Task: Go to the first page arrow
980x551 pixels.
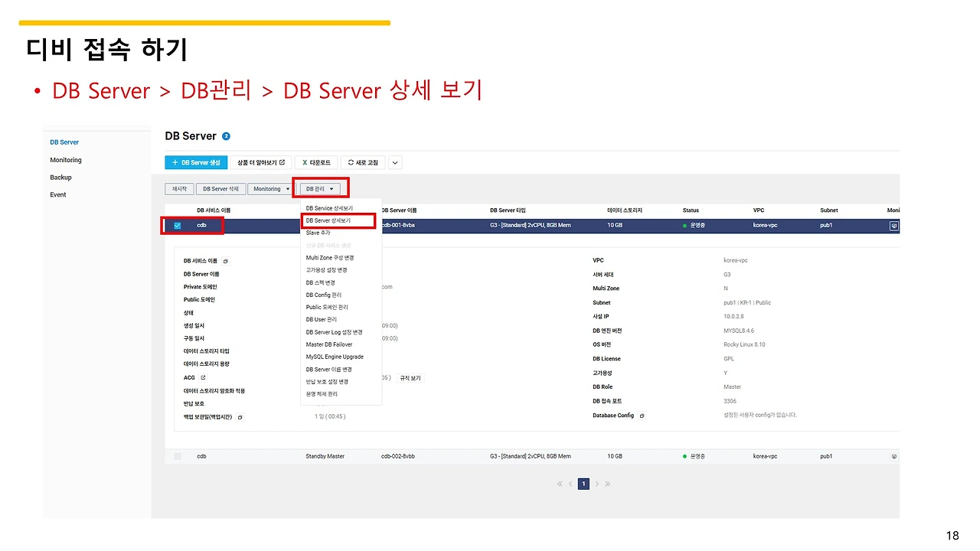Action: click(x=560, y=484)
